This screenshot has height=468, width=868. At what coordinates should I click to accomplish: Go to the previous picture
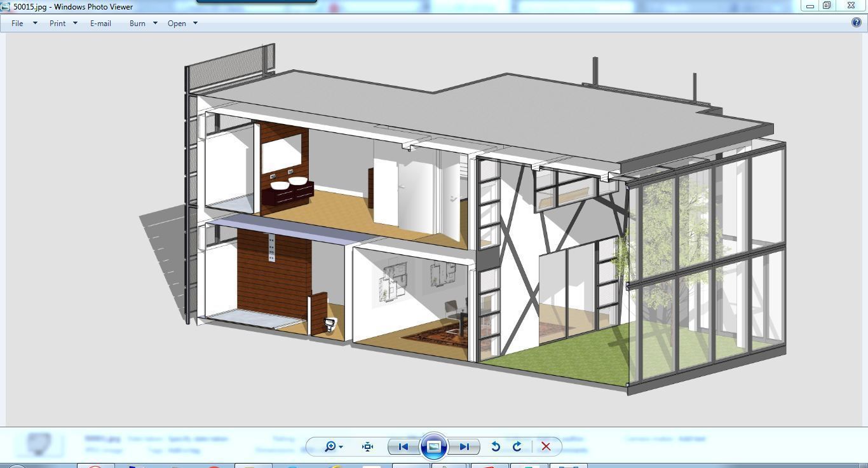click(x=403, y=446)
